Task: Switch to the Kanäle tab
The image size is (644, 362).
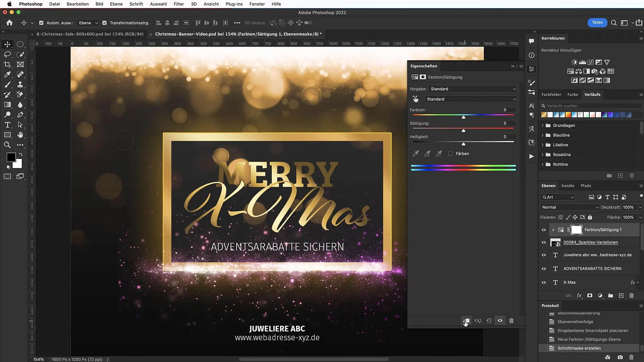Action: tap(568, 186)
